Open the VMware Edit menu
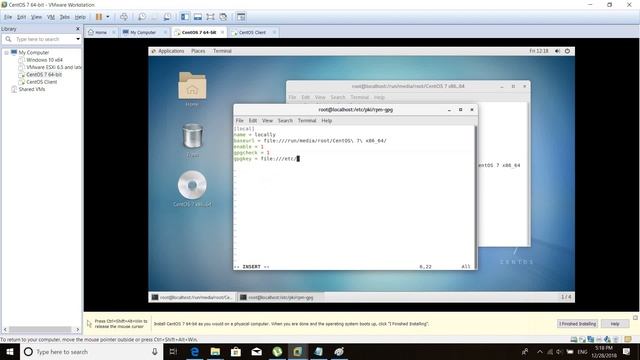Viewport: 640px width, 360px height. click(21, 17)
